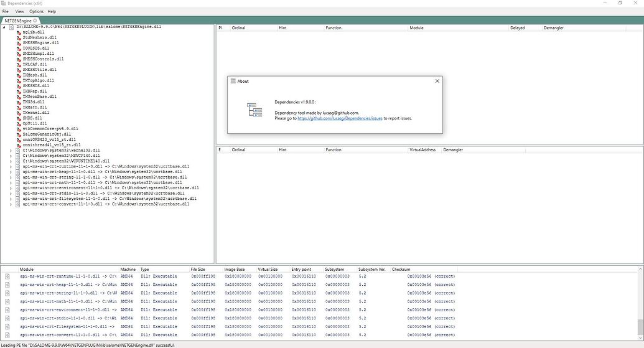Click missing-module icon beside omniORB423_vc15_rt.dll
The width and height of the screenshot is (644, 348).
(x=19, y=139)
